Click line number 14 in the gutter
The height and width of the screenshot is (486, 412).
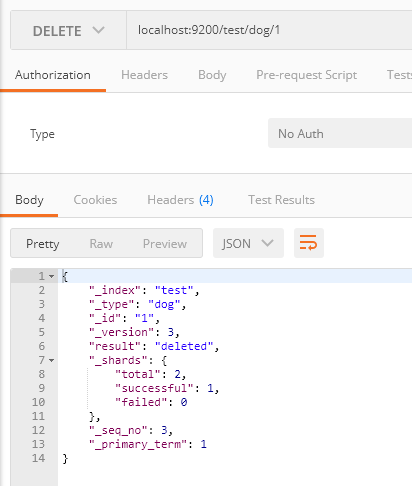tap(38, 458)
